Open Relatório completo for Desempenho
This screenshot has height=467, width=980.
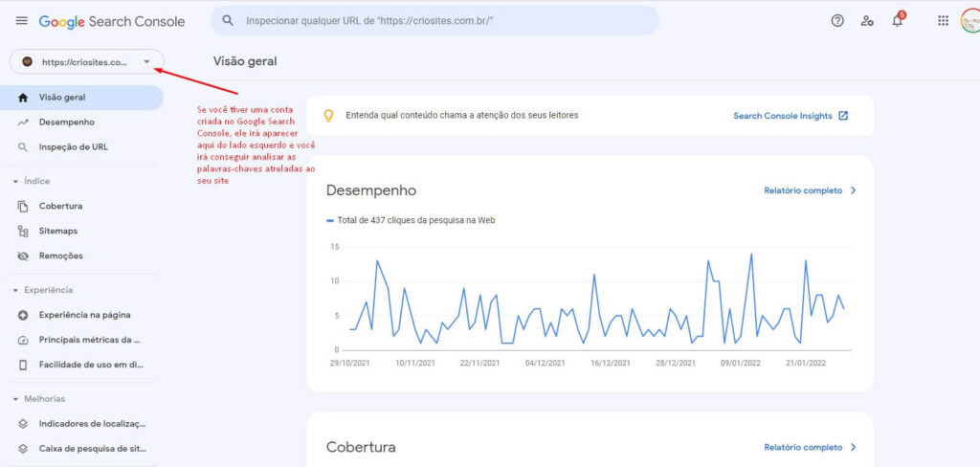point(803,190)
